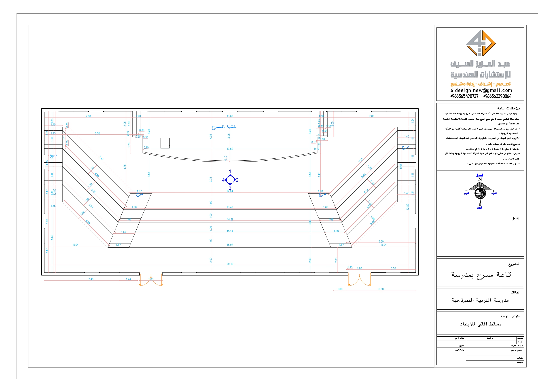Click view marker number 1
555x392 pixels.
coord(230,171)
